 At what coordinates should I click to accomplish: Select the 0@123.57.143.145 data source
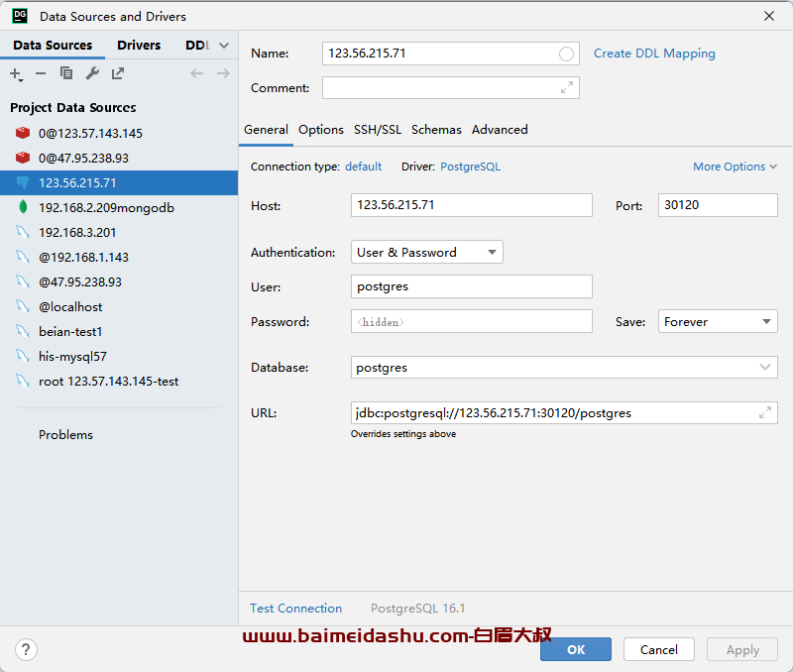tap(119, 133)
